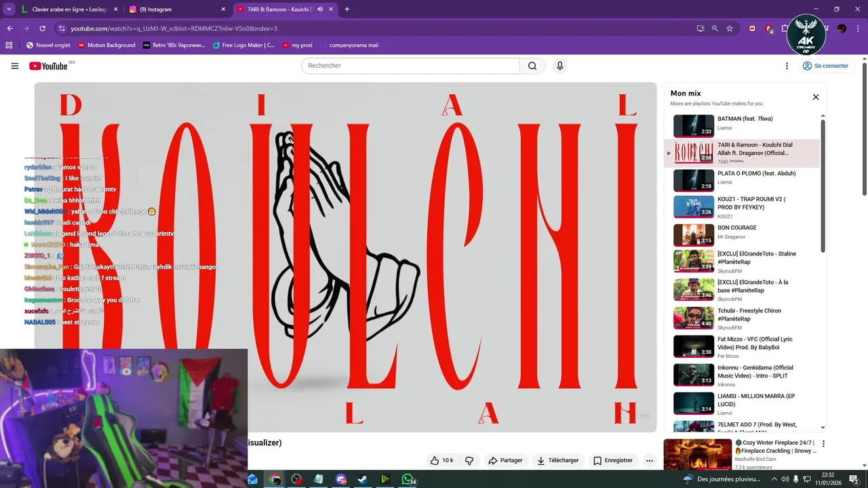Screen dimensions: 868x488
Task: Open the Chrome apps grid in bookmarks bar
Action: [x=9, y=45]
